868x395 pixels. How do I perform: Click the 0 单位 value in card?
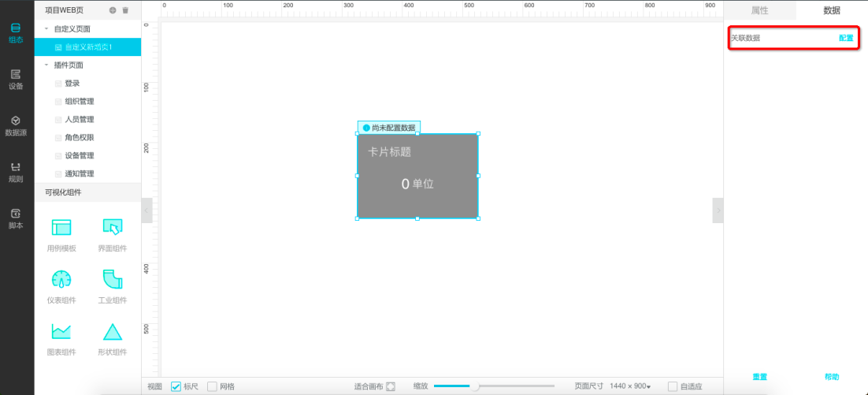[417, 184]
